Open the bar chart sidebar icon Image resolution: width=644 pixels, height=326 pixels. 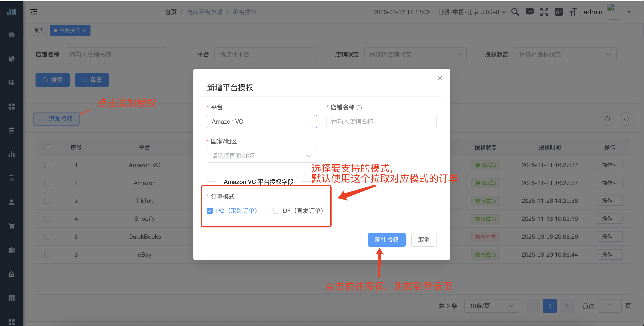tap(12, 154)
